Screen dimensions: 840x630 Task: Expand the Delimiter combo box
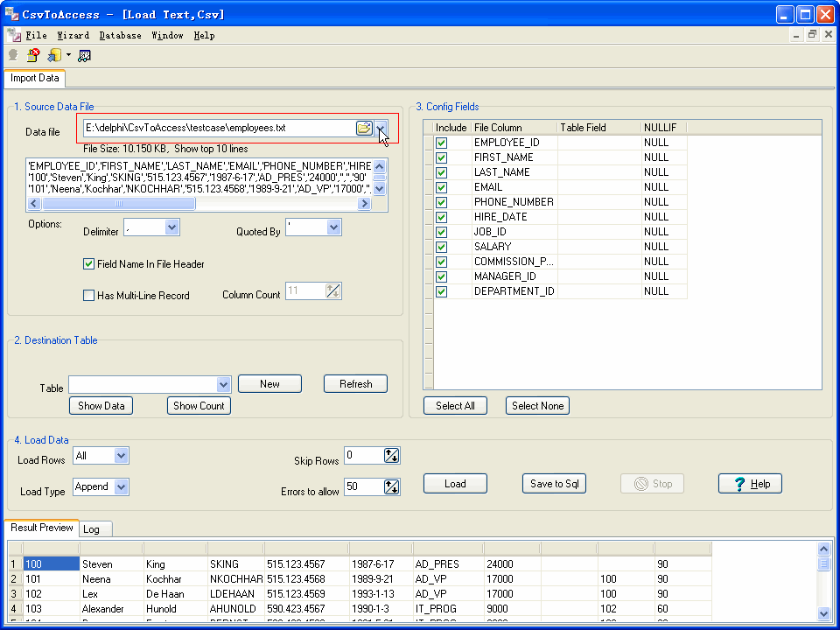click(x=171, y=227)
